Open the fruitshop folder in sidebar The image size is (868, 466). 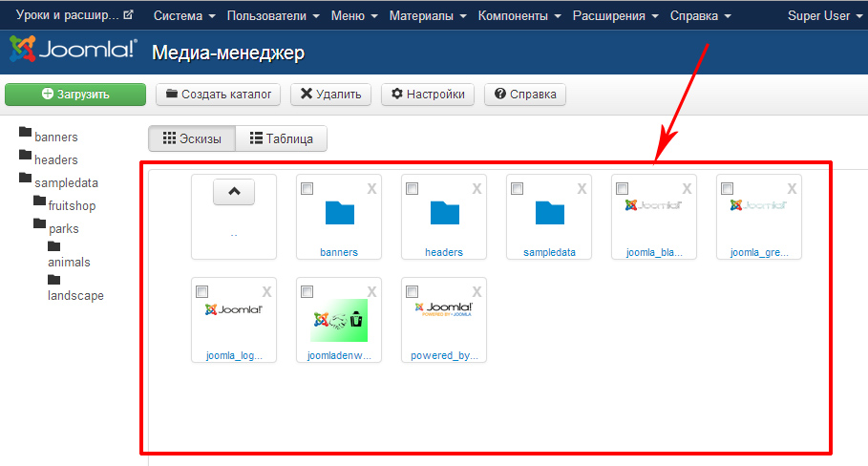pyautogui.click(x=72, y=205)
